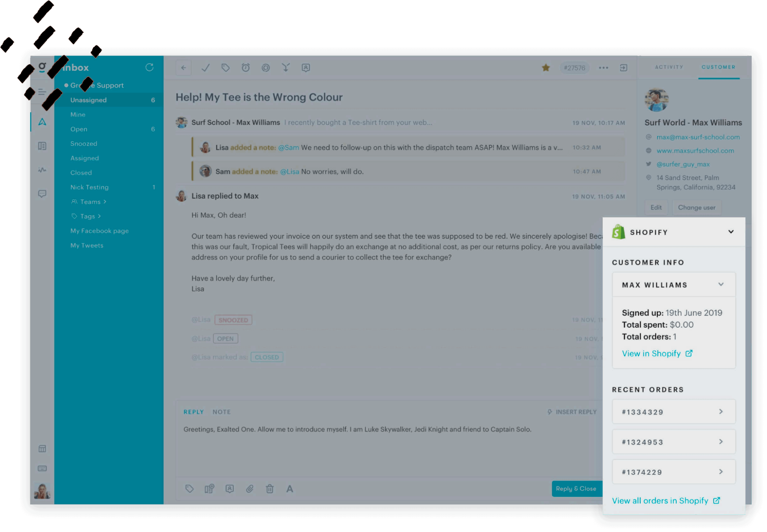Select the Nick Testing folder
767x532 pixels.
click(109, 187)
